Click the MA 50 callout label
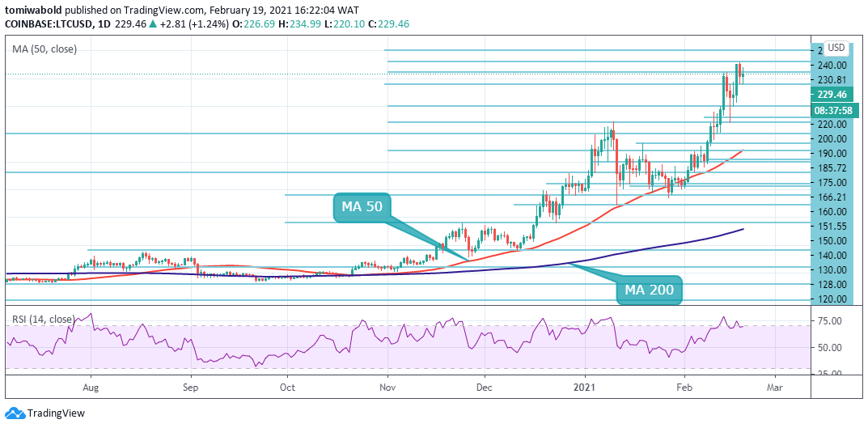 coord(362,208)
